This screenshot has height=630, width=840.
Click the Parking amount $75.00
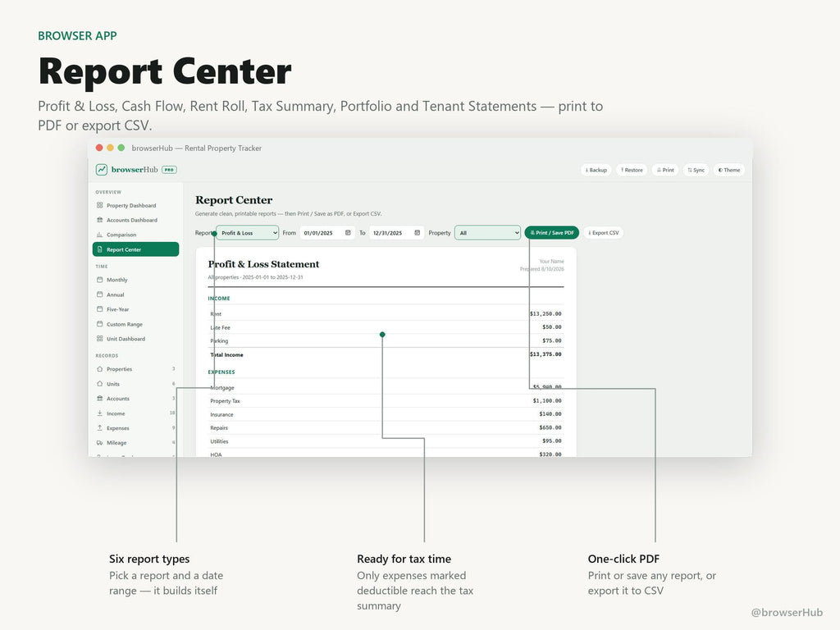click(x=552, y=340)
